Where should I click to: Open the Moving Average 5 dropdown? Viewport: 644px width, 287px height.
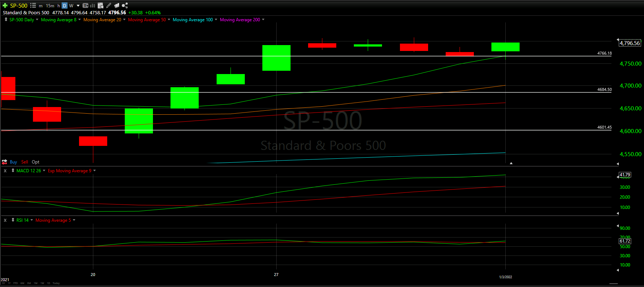click(x=74, y=220)
